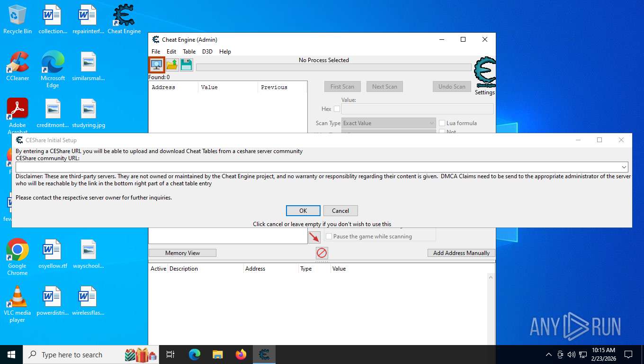Open the Scan Type Exact Value dropdown
Screen dimensions: 644x364
[x=388, y=123]
